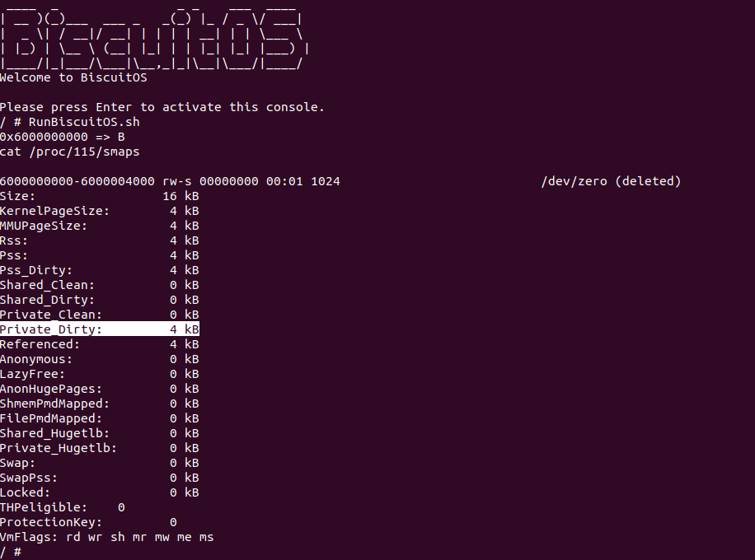Click the 'Pss_Dirty:' label
755x560 pixels.
(x=36, y=270)
